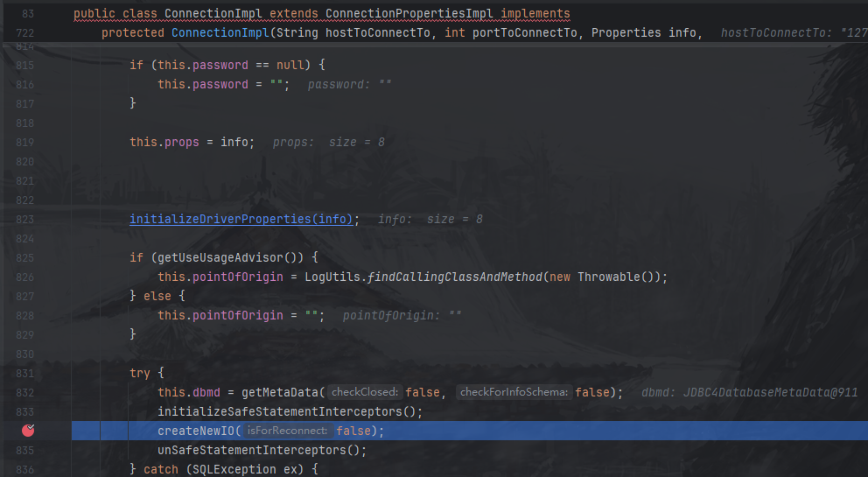Click gutter at line 816 to add breakpoint
Screen dimensions: 868x477
point(28,84)
